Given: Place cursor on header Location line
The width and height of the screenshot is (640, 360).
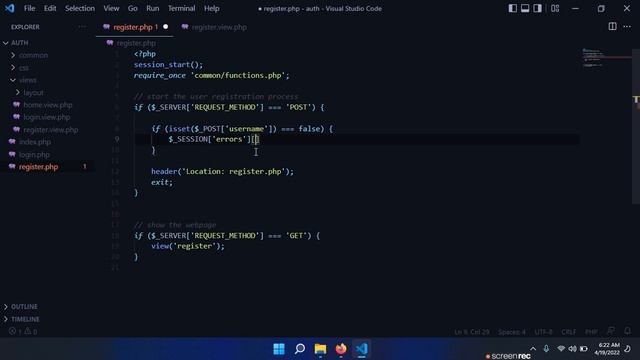Looking at the screenshot, I should point(222,171).
